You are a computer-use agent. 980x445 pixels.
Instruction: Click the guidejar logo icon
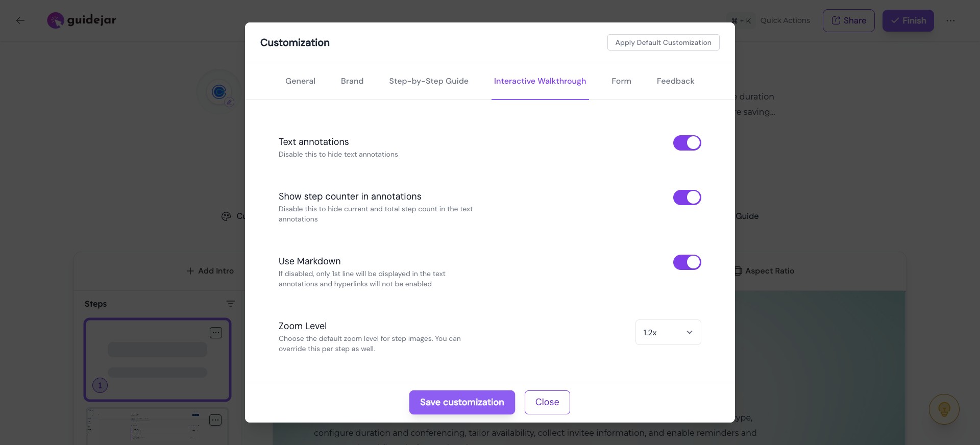(56, 20)
